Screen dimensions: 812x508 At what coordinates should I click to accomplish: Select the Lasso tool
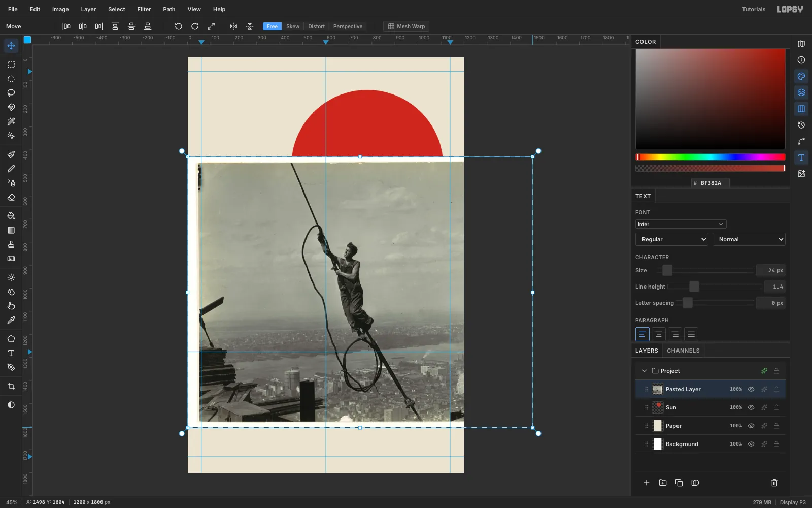11,93
